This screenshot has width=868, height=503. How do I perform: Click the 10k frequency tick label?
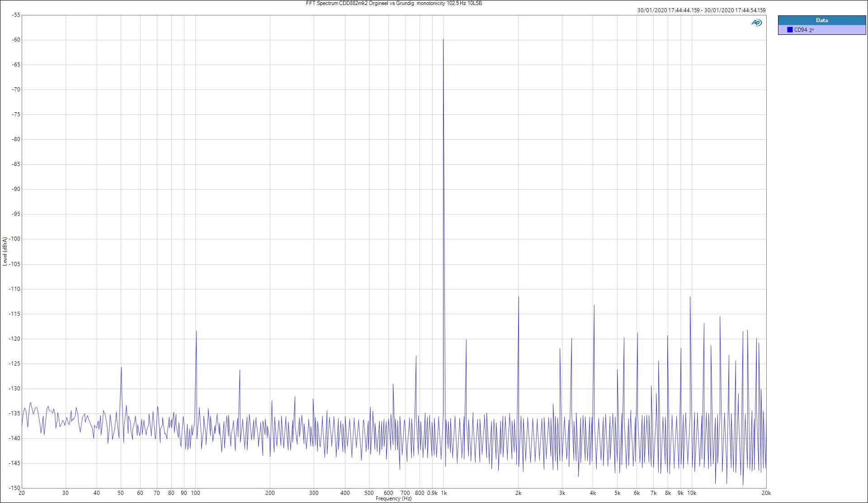coord(692,493)
